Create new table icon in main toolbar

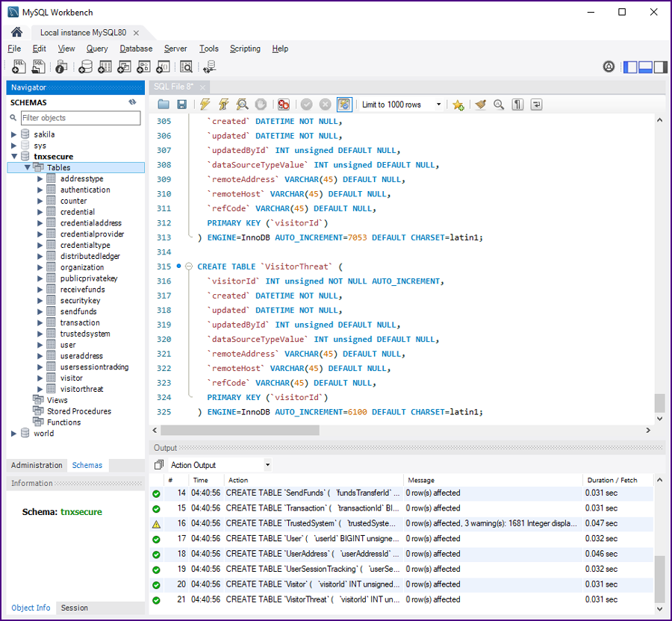tap(105, 67)
